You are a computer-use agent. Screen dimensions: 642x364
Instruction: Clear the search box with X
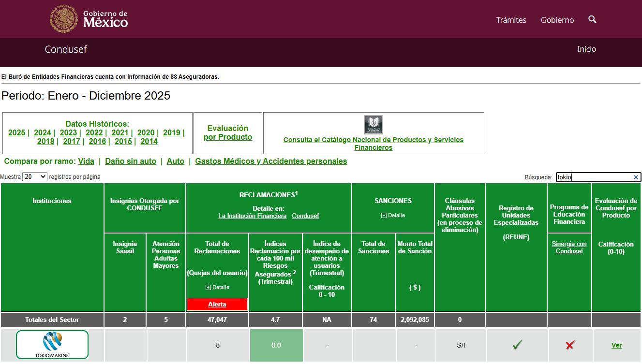click(636, 177)
